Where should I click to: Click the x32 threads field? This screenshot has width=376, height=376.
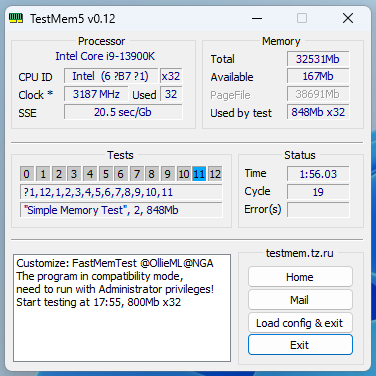(171, 76)
